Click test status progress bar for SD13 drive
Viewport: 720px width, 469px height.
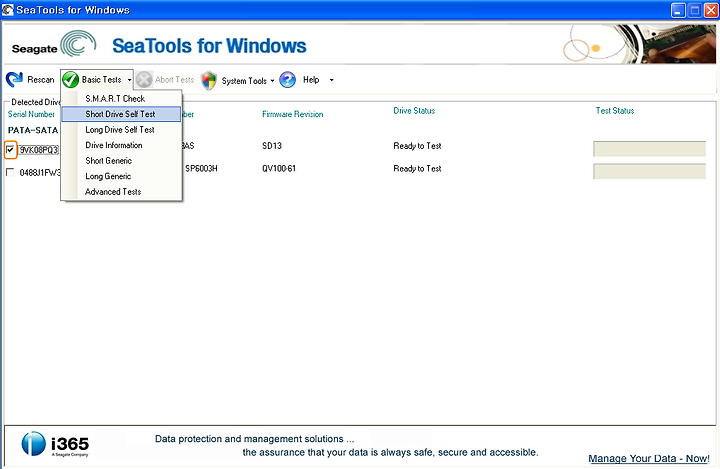pyautogui.click(x=649, y=149)
